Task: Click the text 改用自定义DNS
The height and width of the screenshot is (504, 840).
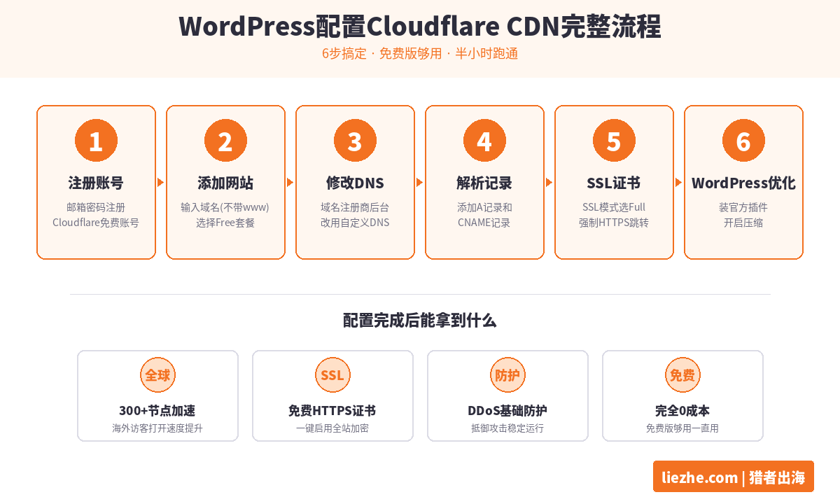Action: point(355,223)
